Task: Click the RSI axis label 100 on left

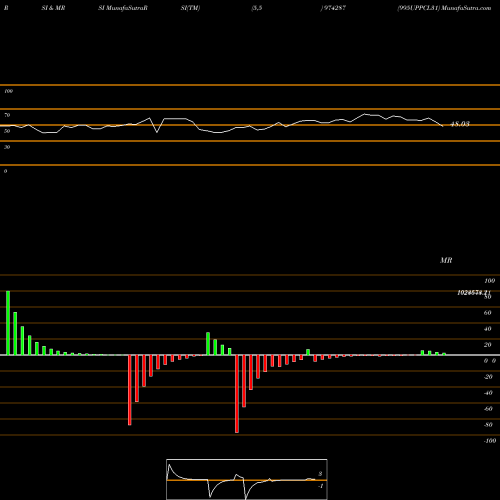Action: click(9, 91)
